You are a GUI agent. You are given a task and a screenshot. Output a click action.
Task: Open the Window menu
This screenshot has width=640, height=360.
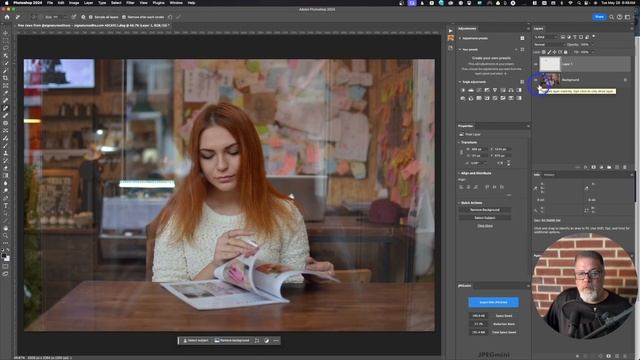point(176,3)
